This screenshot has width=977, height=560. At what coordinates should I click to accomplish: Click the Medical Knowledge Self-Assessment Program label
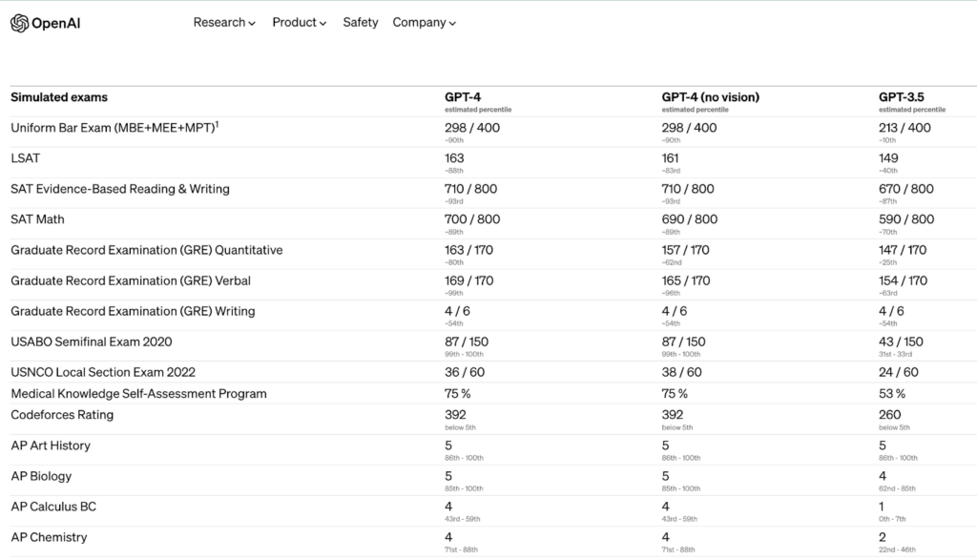click(138, 394)
